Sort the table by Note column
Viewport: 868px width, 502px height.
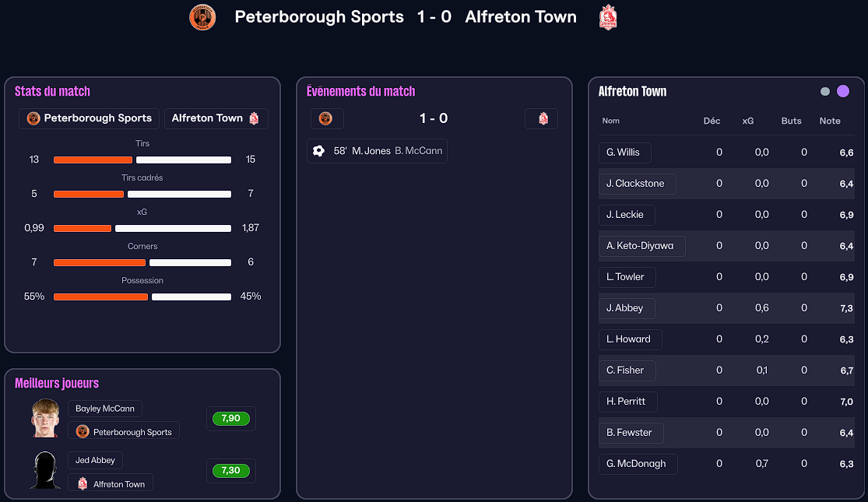(830, 121)
